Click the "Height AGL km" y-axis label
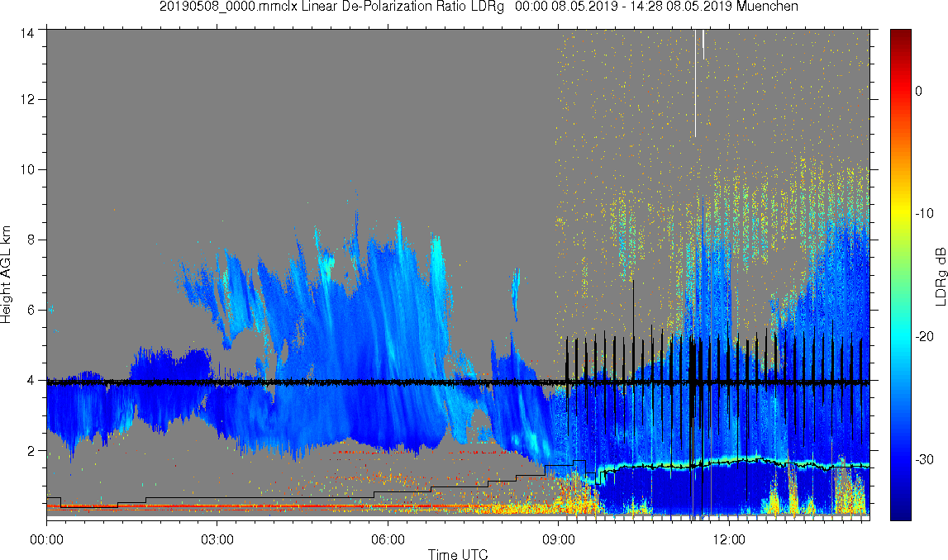 6,275
